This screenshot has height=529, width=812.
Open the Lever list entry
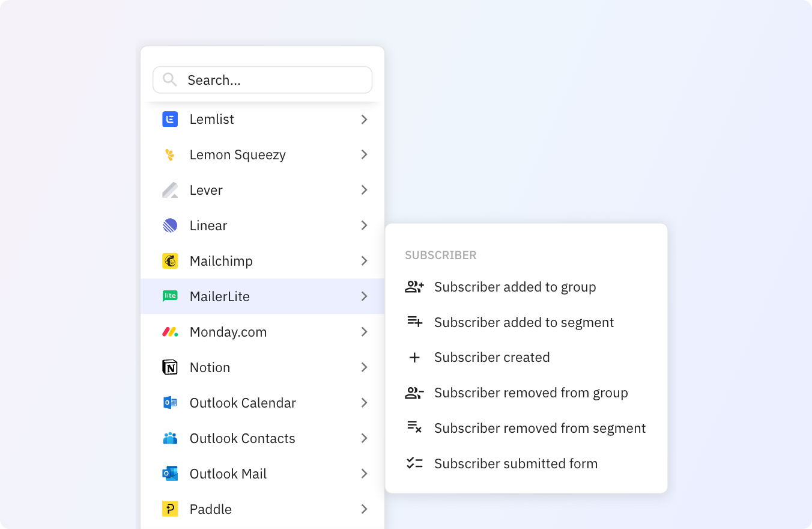[x=262, y=190]
